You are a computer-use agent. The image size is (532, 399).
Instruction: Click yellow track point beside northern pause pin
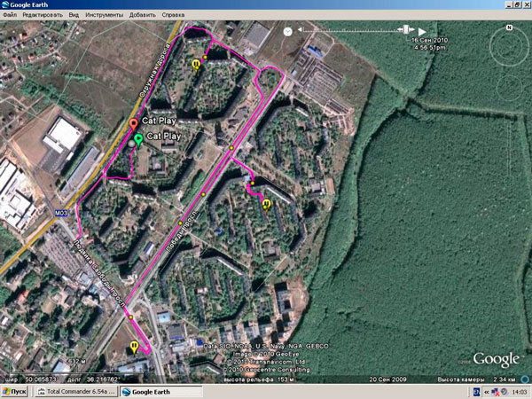coord(205,58)
